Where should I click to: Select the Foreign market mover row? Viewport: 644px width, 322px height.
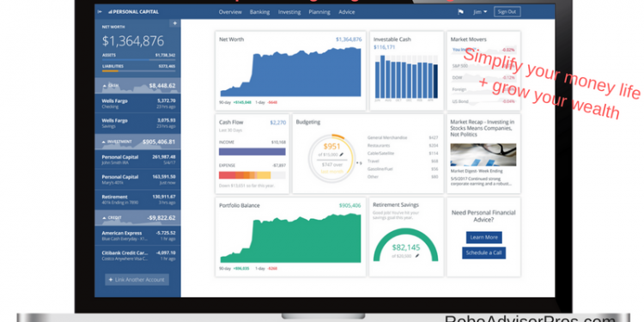[x=483, y=89]
